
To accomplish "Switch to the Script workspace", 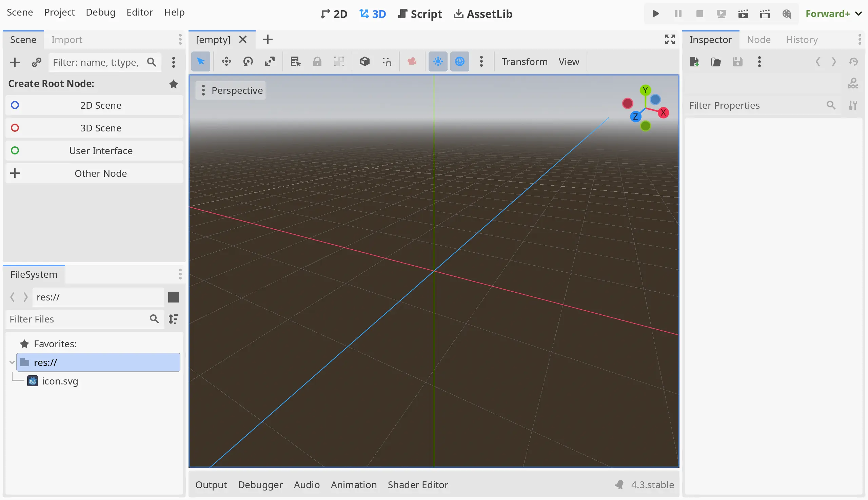I will click(420, 14).
